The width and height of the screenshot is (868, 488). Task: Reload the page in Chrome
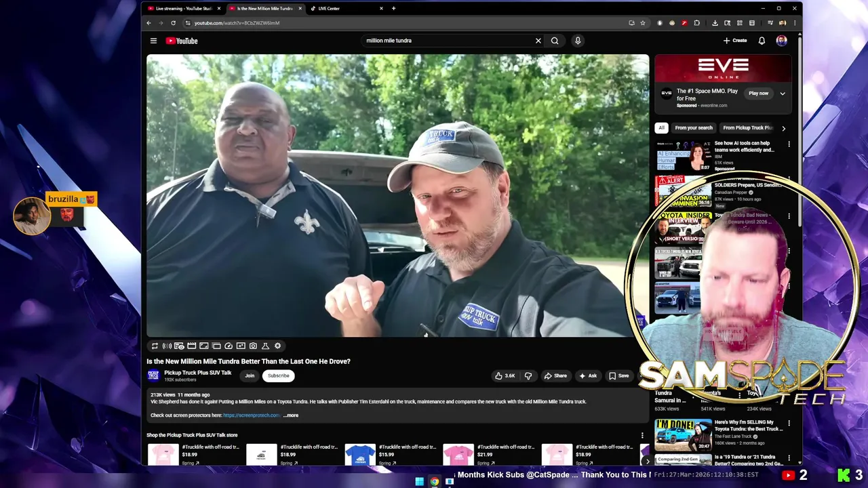(173, 23)
